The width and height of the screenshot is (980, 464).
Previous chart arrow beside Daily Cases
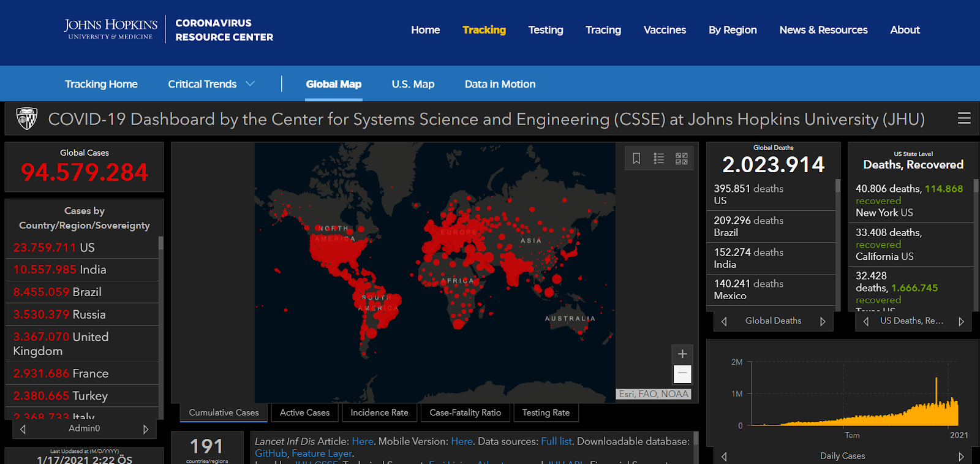coord(724,457)
